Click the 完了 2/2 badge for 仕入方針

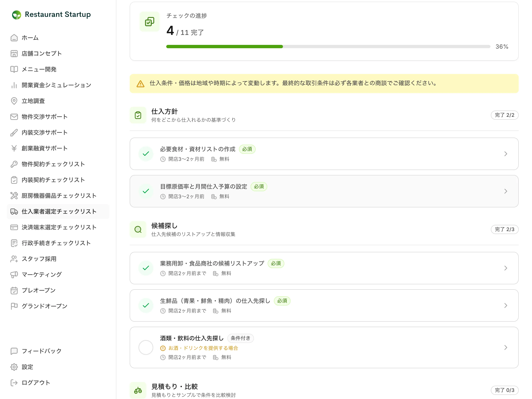[x=505, y=115]
